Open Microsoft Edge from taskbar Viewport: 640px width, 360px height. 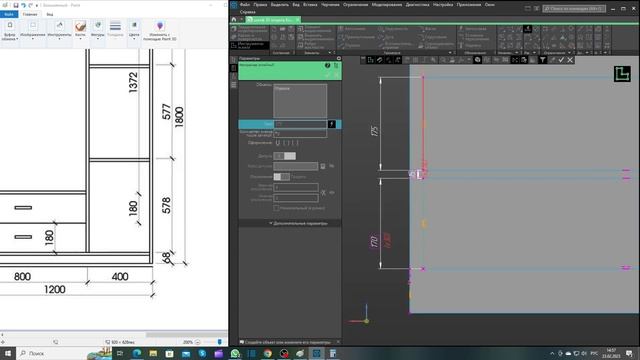[x=137, y=353]
